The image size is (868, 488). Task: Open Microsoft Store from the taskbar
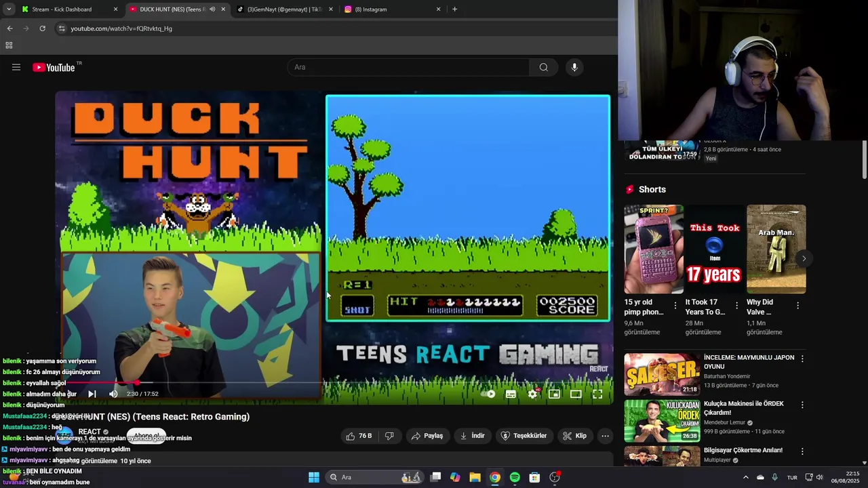tap(534, 477)
